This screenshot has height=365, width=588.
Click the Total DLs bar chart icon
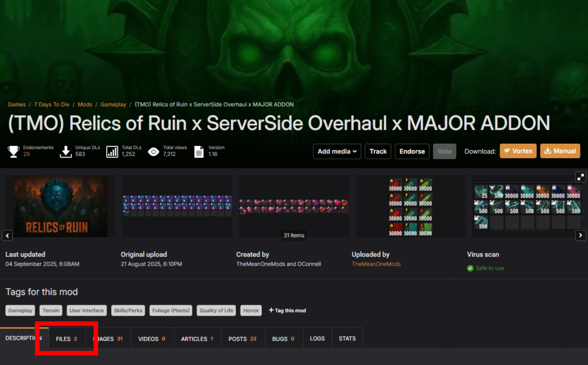[112, 151]
